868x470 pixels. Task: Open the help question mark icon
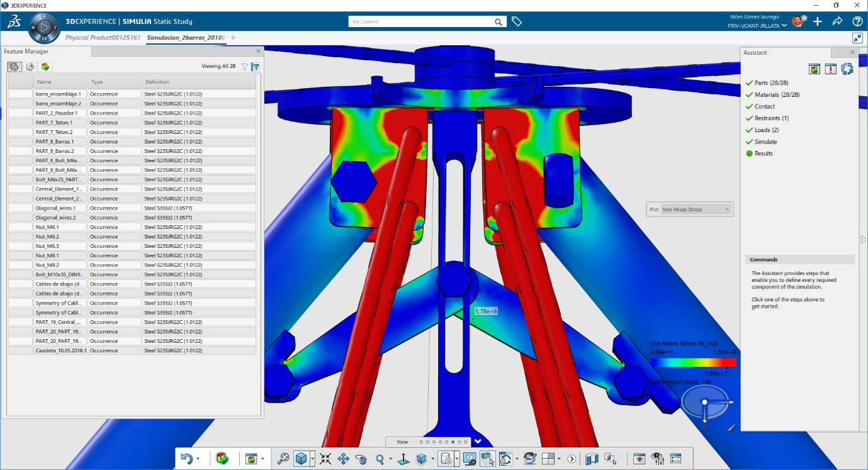857,21
